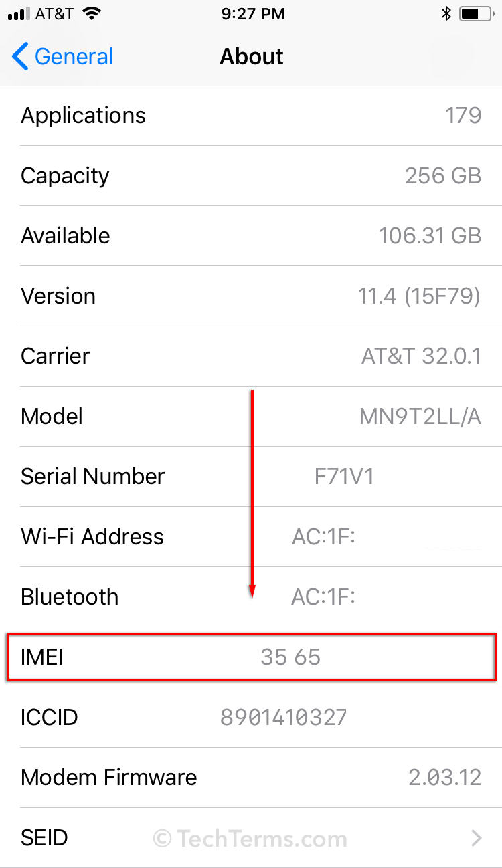Tap the Available storage row
This screenshot has height=868, width=502.
tap(251, 236)
